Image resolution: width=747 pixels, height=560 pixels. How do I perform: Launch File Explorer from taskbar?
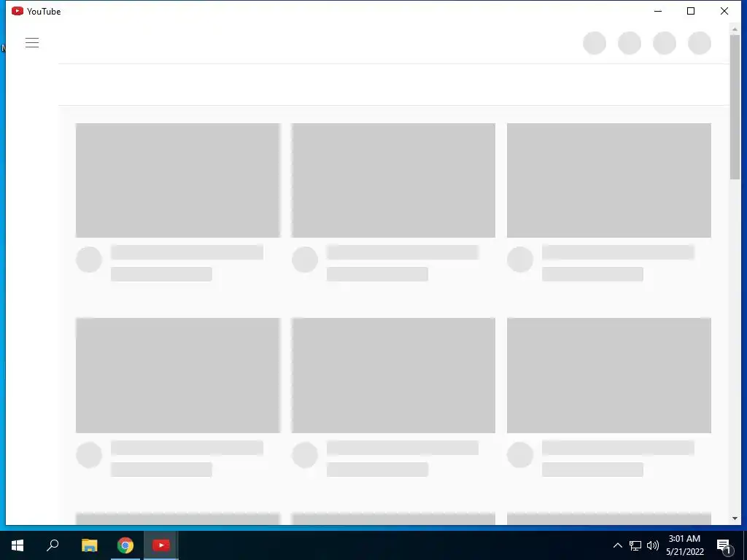[x=89, y=545]
